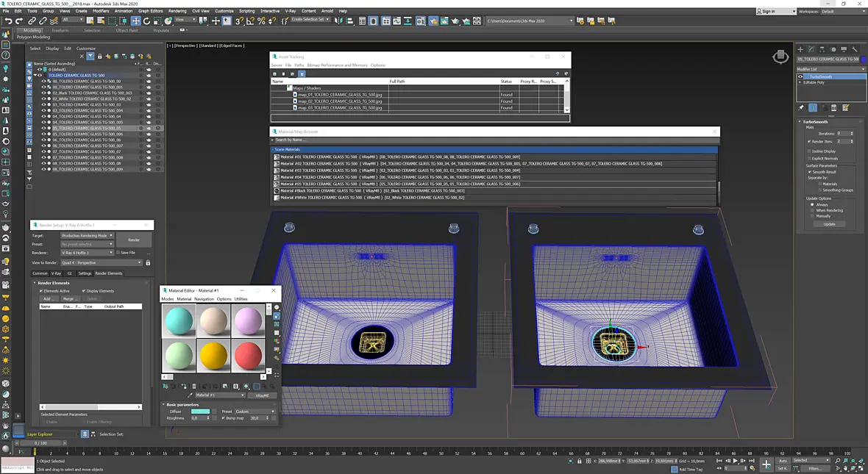Open the Hierarchy tab icon in command panel
This screenshot has width=868, height=474.
tap(822, 49)
